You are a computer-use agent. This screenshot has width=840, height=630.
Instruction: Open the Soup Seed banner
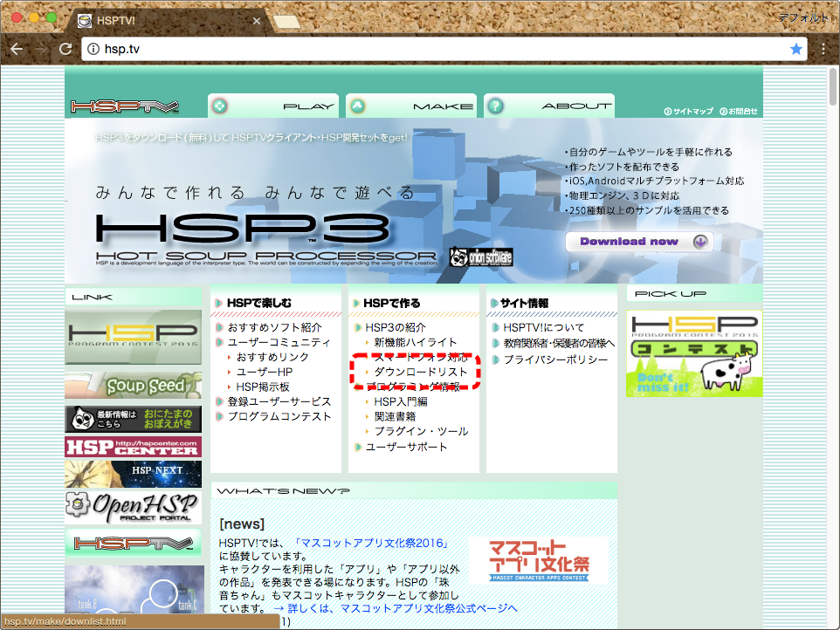tap(134, 386)
